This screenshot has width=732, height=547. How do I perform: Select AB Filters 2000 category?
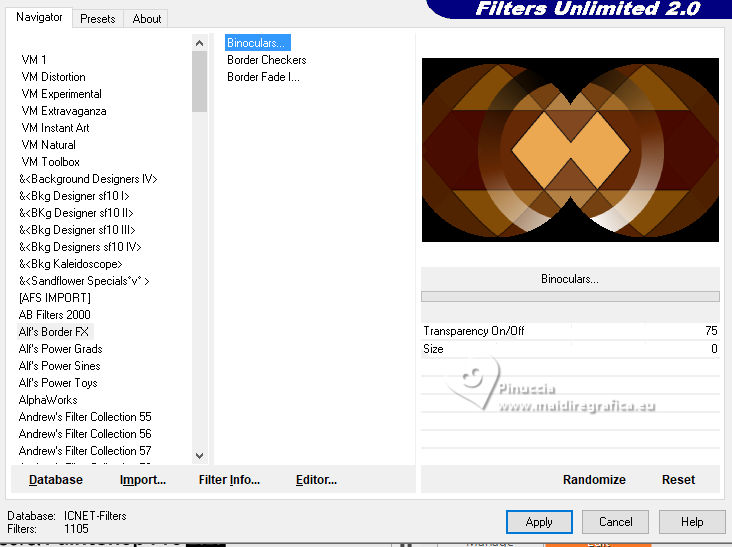click(55, 315)
